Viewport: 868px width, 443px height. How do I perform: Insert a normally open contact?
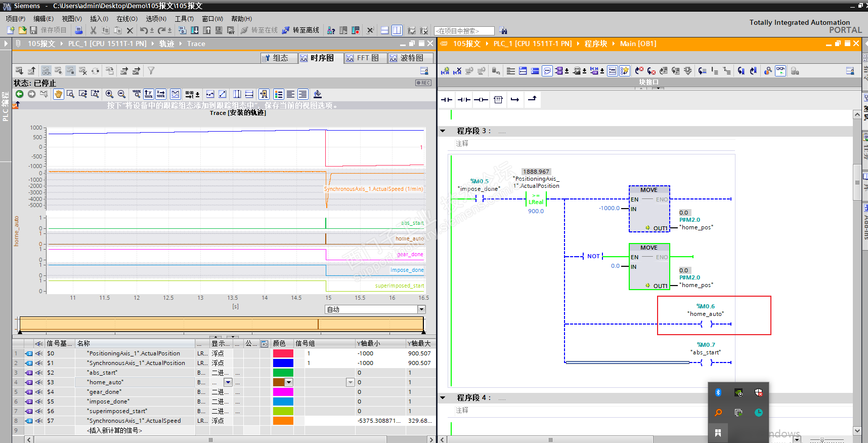pyautogui.click(x=447, y=100)
